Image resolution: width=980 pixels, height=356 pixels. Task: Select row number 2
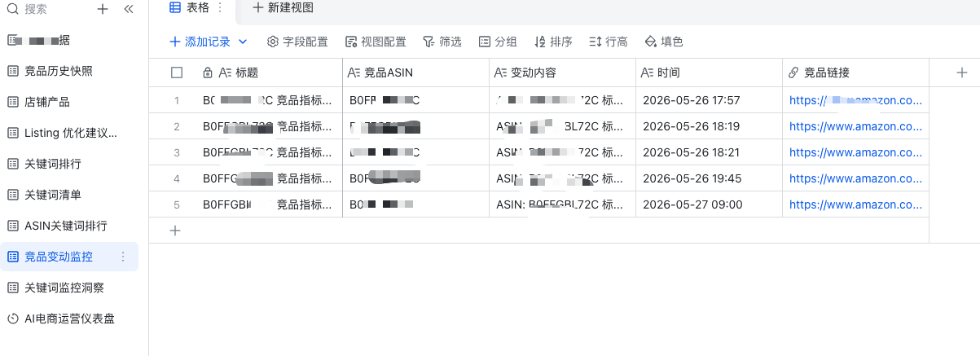tap(177, 126)
